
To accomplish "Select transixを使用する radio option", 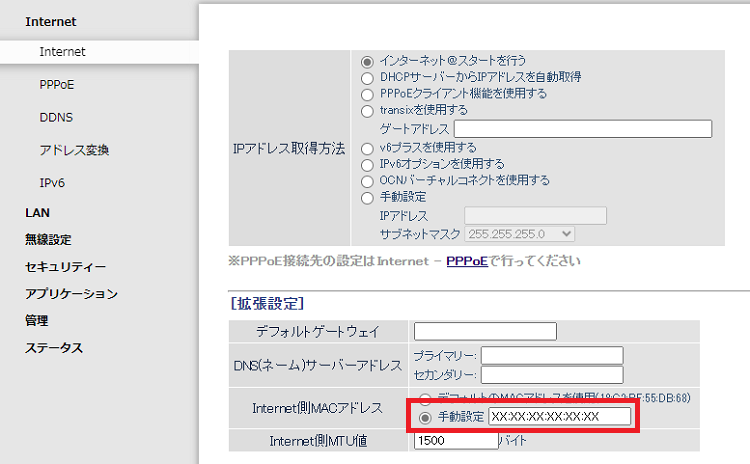I will pos(367,111).
